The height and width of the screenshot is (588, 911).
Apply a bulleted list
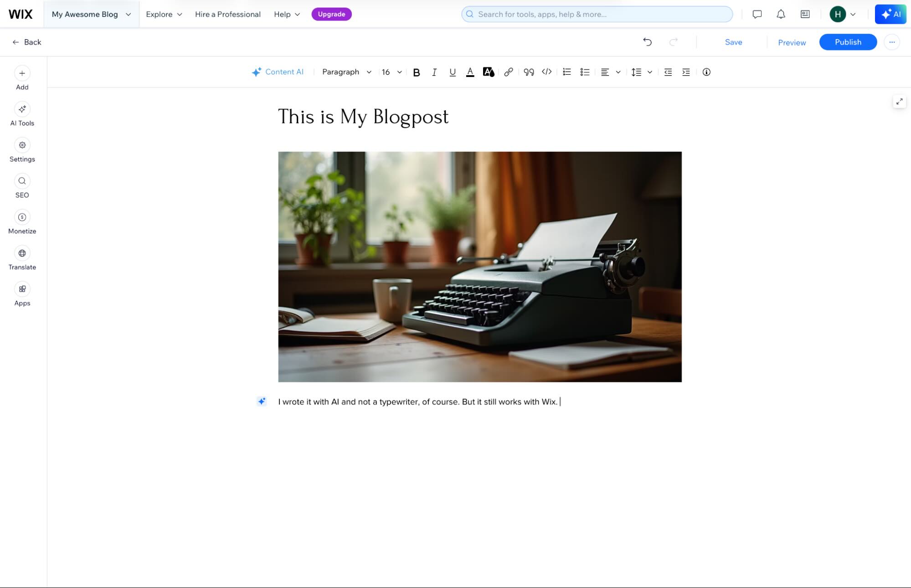(585, 72)
